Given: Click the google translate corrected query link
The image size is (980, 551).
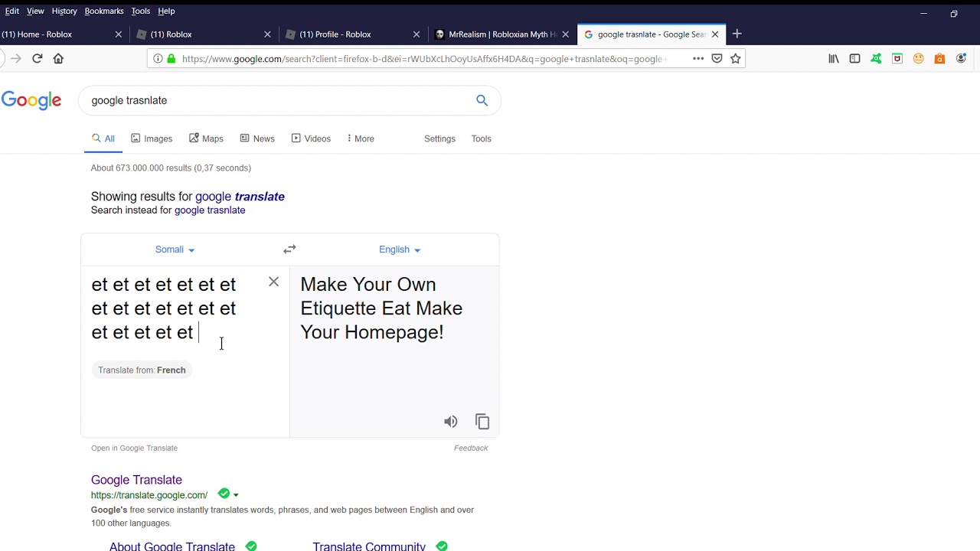Looking at the screenshot, I should point(240,197).
